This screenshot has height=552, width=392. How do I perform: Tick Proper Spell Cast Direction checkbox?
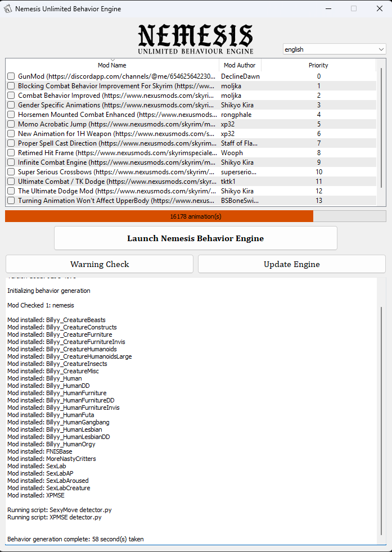(x=11, y=143)
